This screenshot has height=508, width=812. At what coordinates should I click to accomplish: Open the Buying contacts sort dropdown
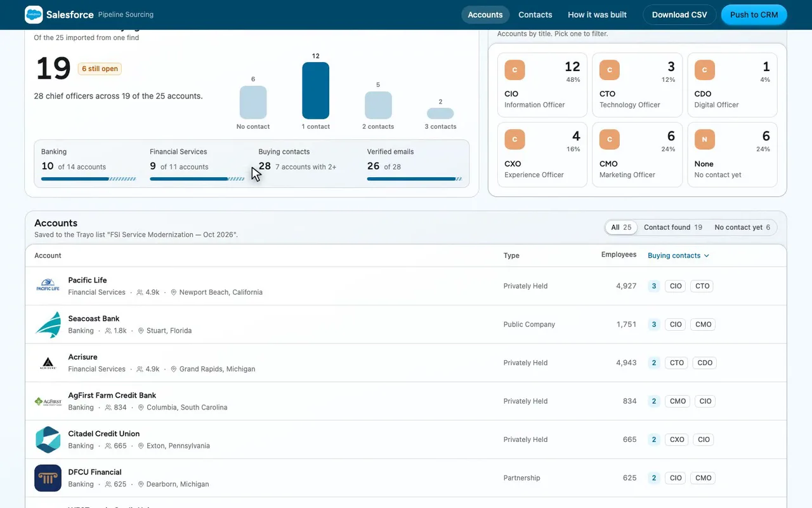click(678, 255)
